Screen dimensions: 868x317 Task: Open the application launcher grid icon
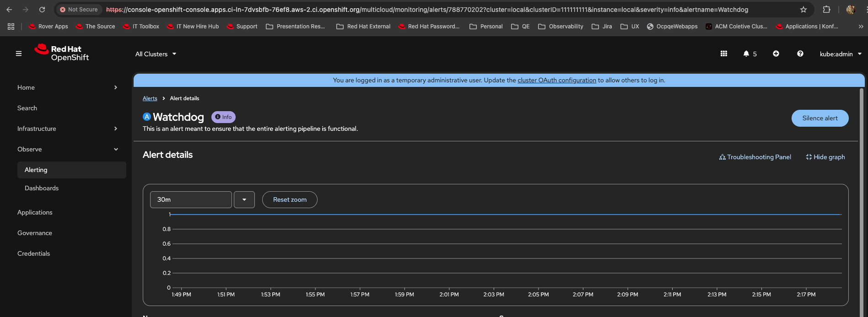click(723, 54)
